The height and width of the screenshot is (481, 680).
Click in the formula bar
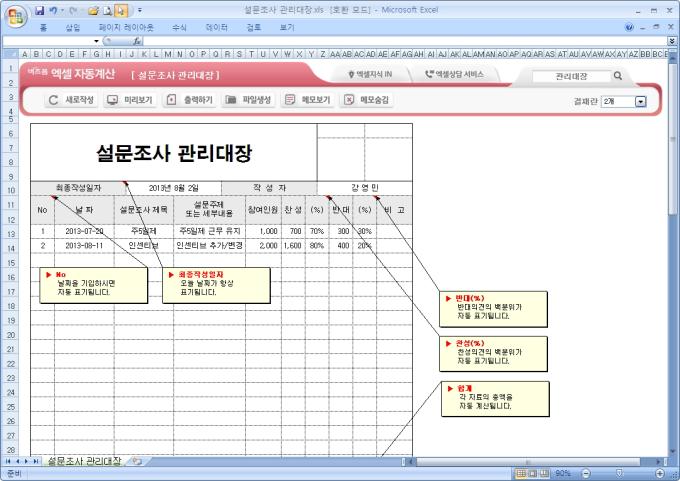point(405,41)
